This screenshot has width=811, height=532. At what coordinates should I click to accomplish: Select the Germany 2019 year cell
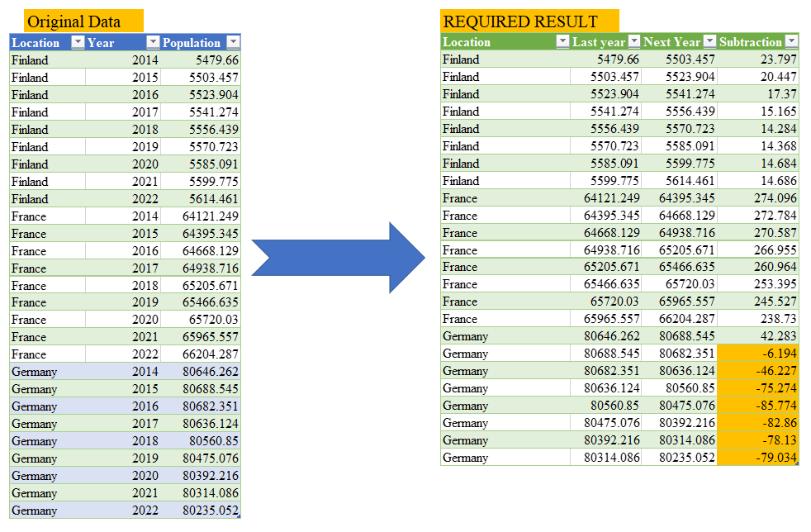click(122, 458)
